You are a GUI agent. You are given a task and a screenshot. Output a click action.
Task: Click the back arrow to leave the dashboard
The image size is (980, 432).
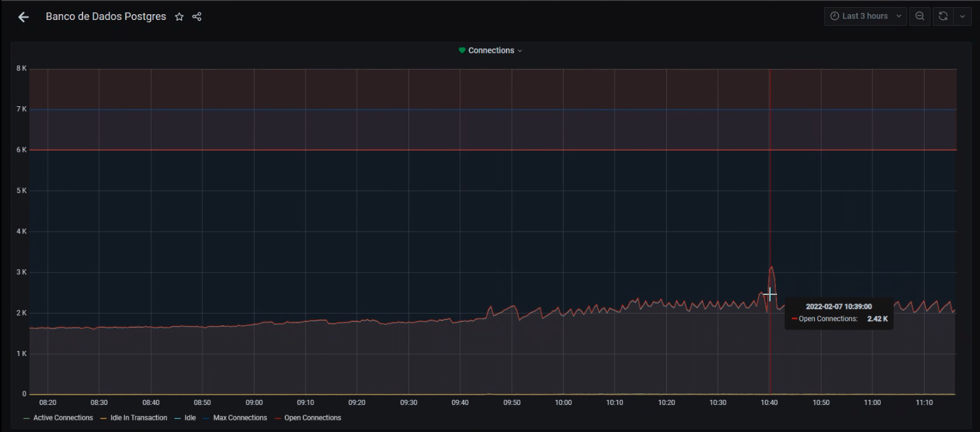point(24,17)
